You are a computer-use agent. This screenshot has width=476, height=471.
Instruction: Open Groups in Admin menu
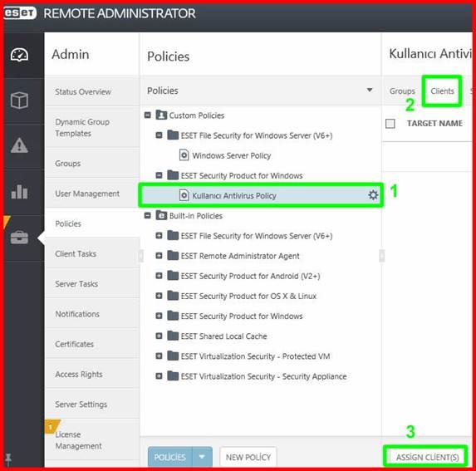coord(92,164)
